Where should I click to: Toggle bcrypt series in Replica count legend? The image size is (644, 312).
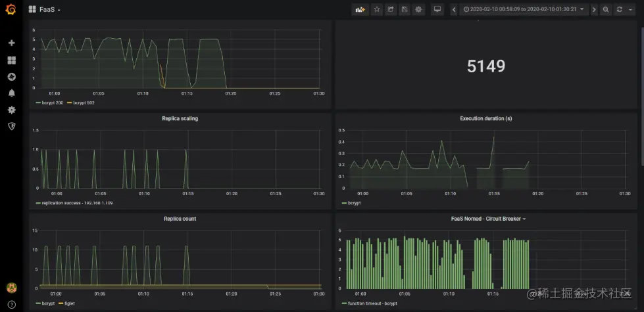[48, 304]
